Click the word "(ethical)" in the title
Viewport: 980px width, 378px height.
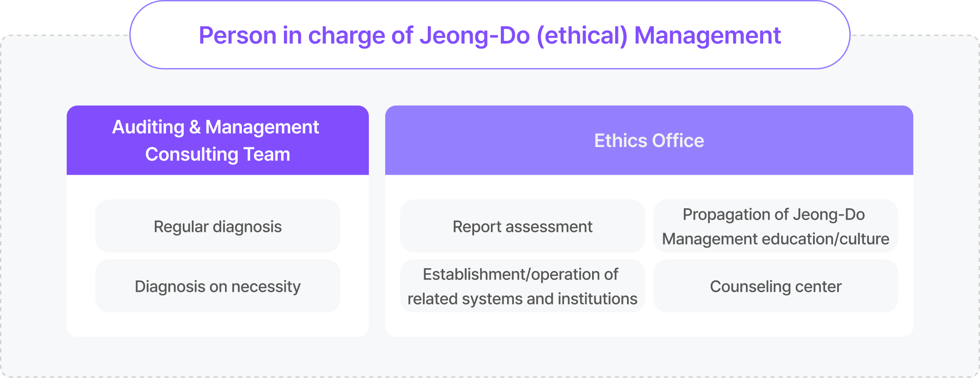[582, 35]
